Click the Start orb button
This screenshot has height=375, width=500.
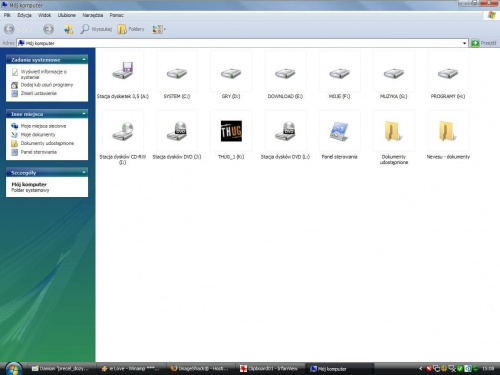[14, 369]
